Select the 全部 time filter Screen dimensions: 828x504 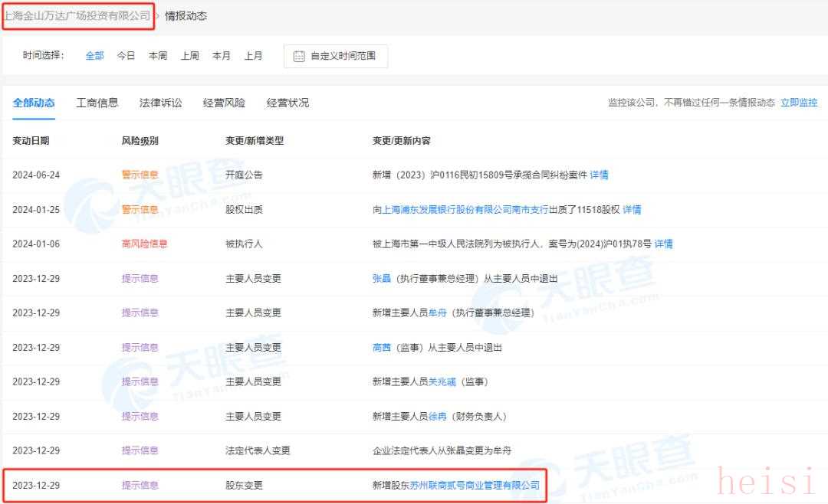coord(94,56)
